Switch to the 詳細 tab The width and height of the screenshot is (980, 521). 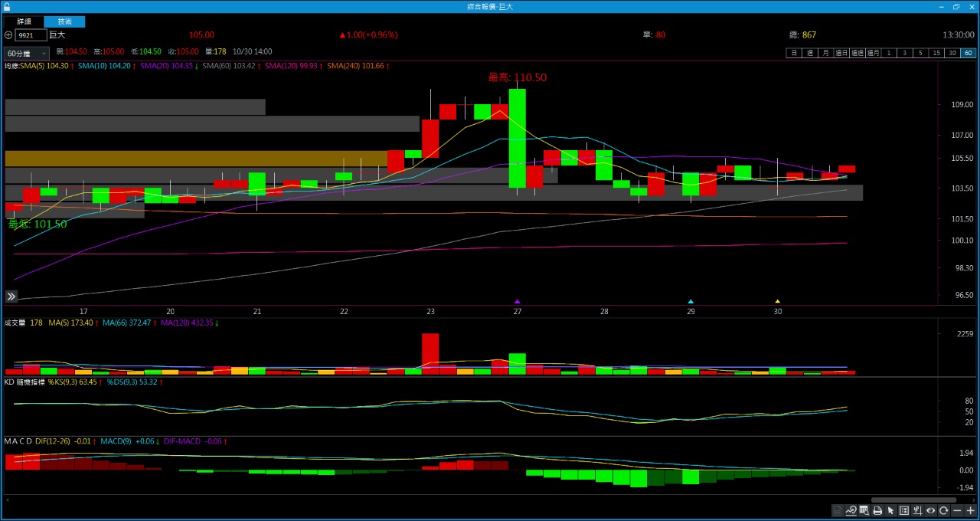click(x=24, y=21)
